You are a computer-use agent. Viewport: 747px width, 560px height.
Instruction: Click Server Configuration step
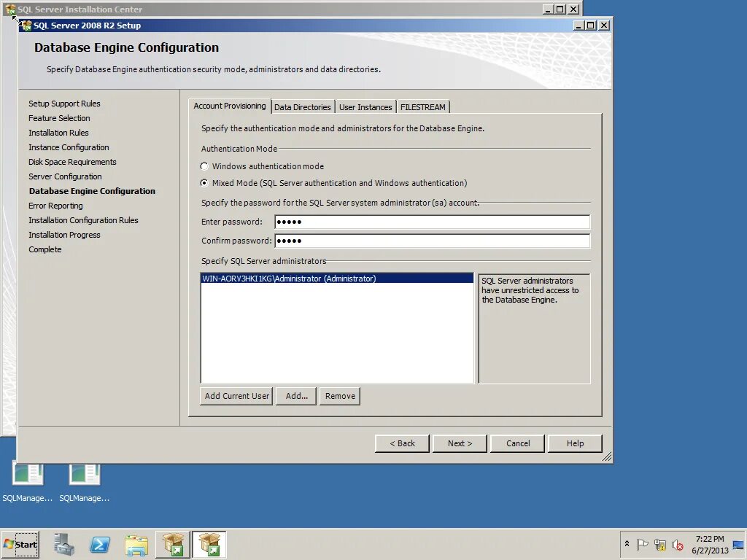coord(65,176)
